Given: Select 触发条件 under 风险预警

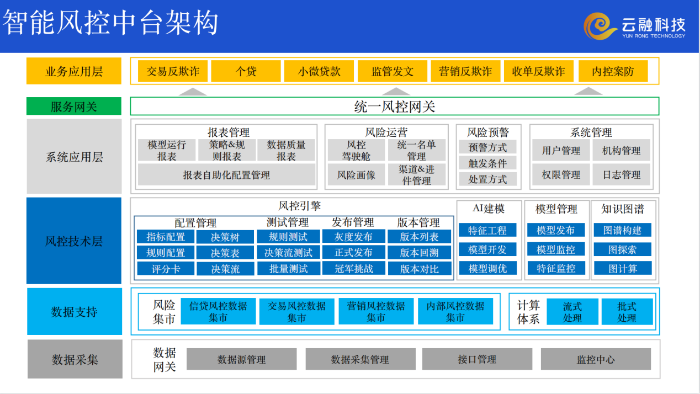Looking at the screenshot, I should (488, 163).
